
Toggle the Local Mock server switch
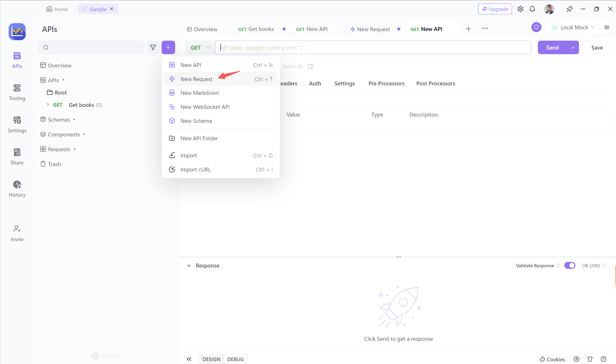[536, 27]
